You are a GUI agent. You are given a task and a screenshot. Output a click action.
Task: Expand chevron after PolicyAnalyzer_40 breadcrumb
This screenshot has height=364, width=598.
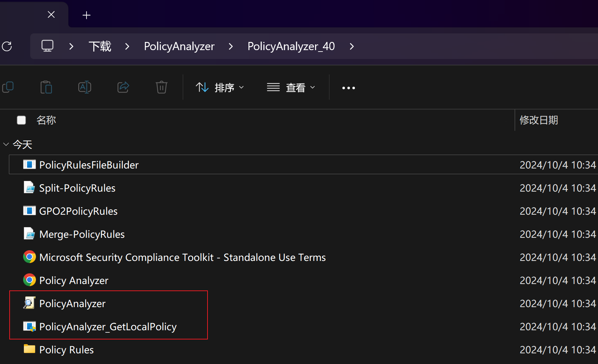352,46
